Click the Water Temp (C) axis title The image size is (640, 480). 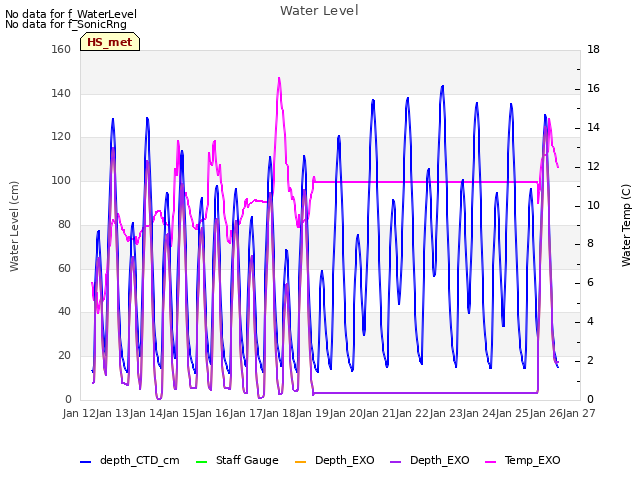[626, 225]
